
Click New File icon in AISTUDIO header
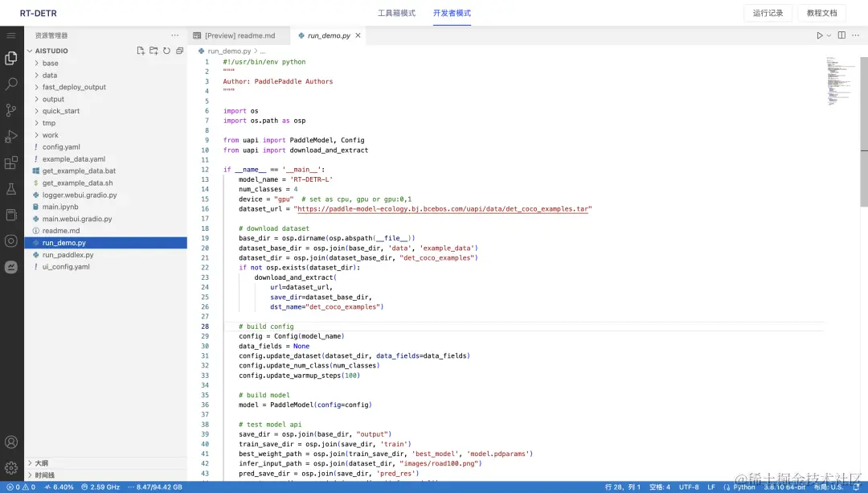(x=141, y=51)
